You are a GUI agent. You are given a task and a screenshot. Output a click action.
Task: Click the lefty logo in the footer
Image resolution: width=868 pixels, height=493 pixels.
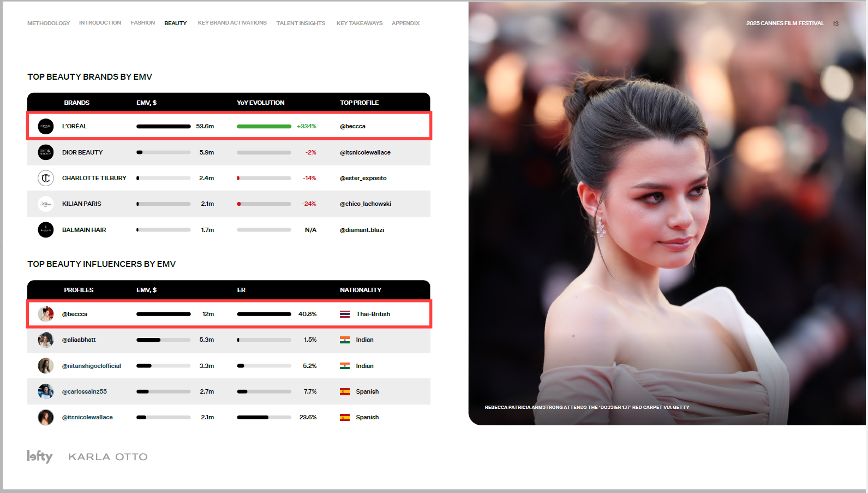[x=40, y=456]
